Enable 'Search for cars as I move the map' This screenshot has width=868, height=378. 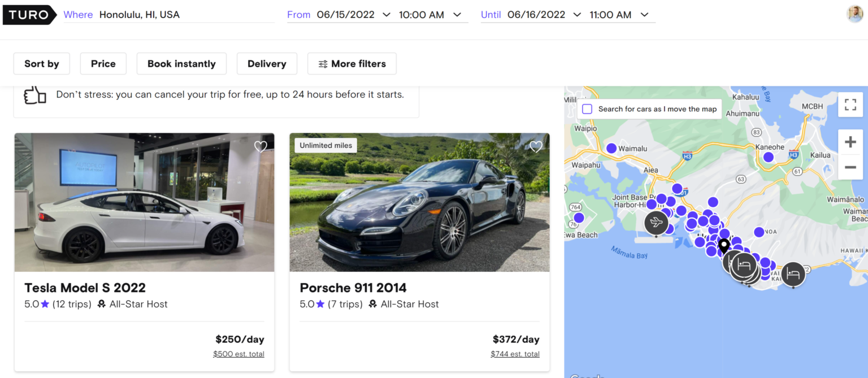(x=587, y=108)
